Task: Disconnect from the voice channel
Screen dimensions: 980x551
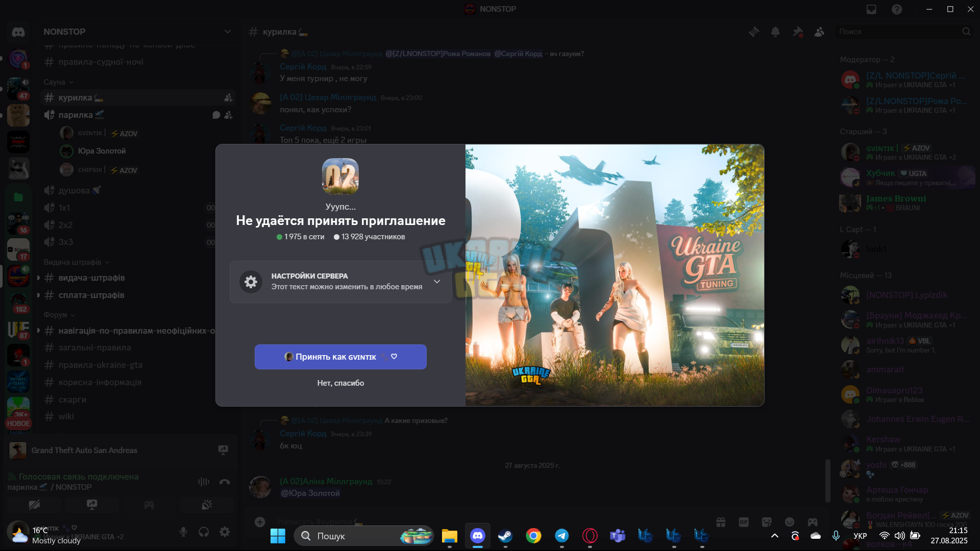Action: coord(225,482)
